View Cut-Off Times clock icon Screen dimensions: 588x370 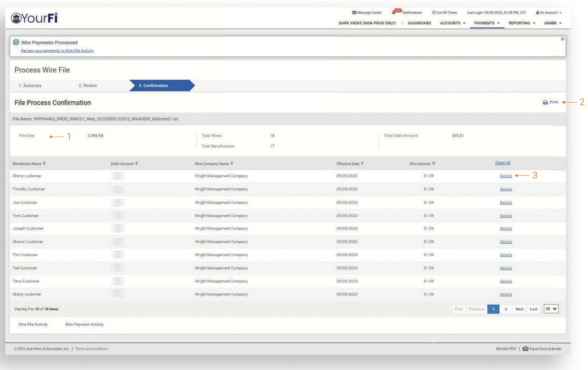[x=434, y=13]
